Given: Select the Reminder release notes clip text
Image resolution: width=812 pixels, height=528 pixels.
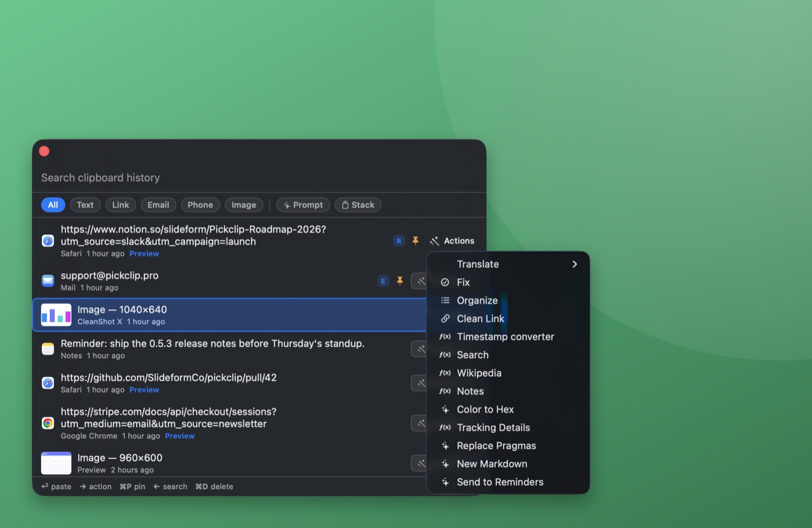Looking at the screenshot, I should 212,344.
